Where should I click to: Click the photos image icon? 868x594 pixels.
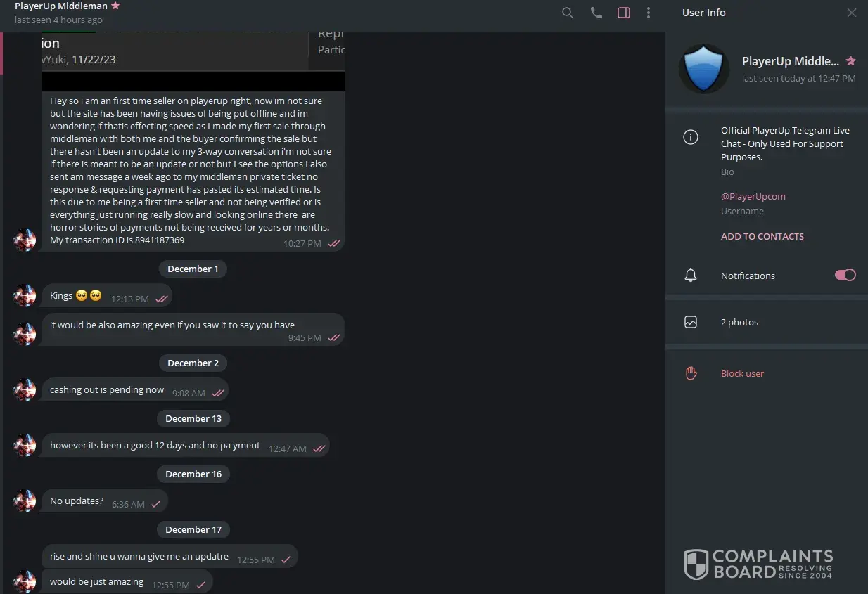point(691,322)
